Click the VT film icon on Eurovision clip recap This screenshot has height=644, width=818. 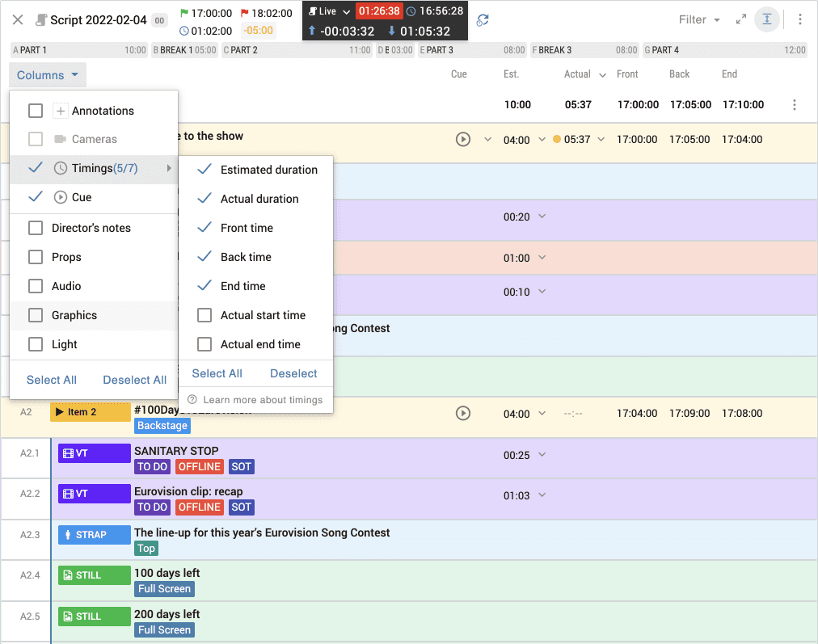point(68,494)
